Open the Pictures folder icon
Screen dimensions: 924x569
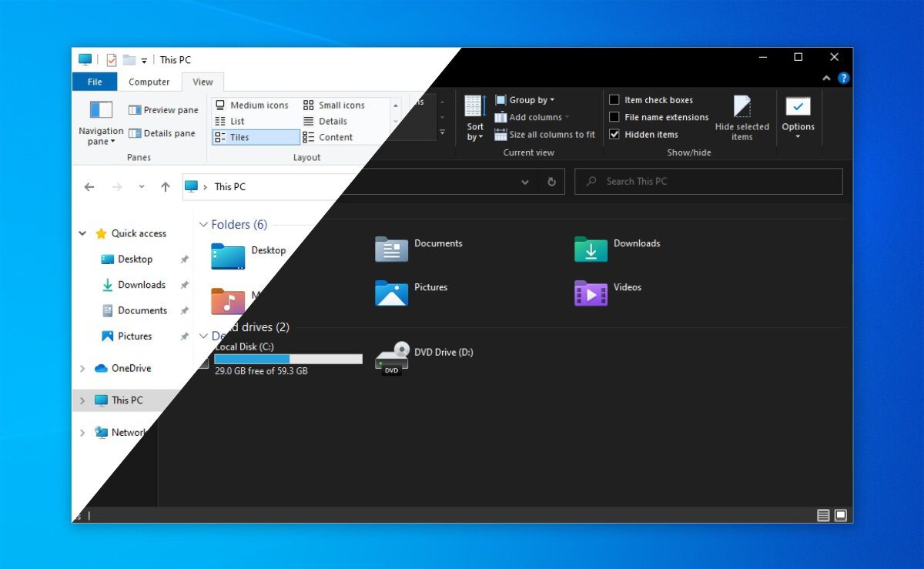(x=391, y=293)
